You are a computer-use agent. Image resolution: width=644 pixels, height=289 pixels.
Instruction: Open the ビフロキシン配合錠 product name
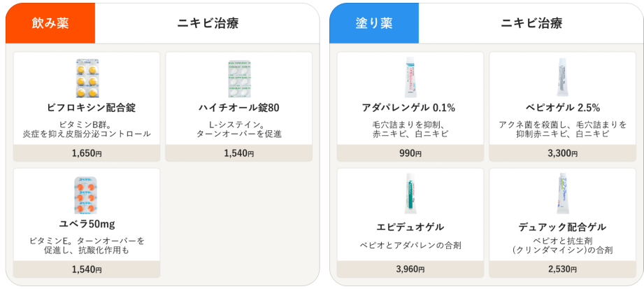pyautogui.click(x=87, y=108)
